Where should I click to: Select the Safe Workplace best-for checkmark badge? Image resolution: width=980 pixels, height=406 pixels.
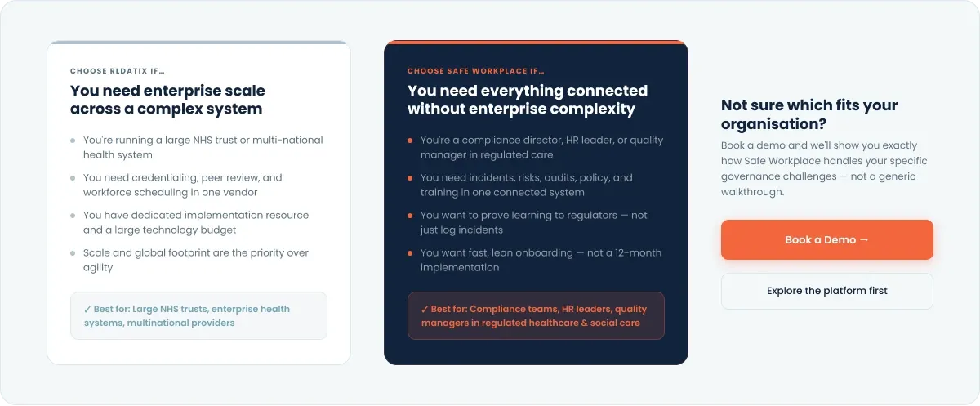click(536, 315)
